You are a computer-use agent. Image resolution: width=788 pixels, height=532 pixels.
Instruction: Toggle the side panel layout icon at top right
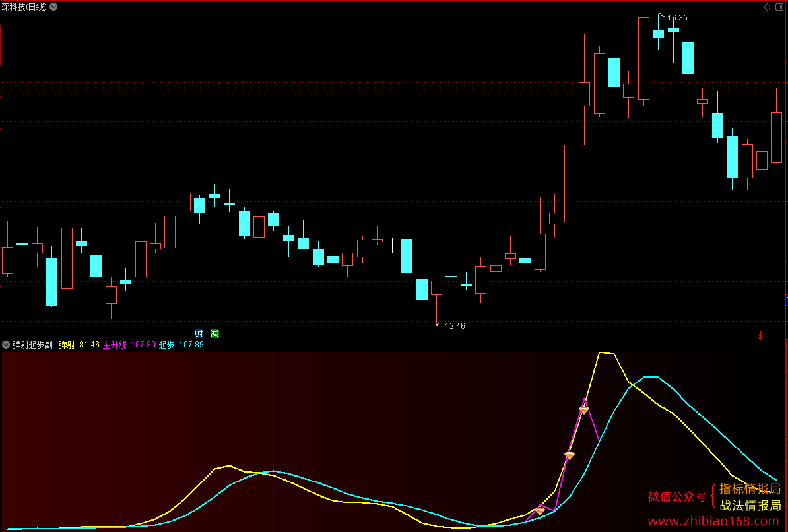click(779, 7)
